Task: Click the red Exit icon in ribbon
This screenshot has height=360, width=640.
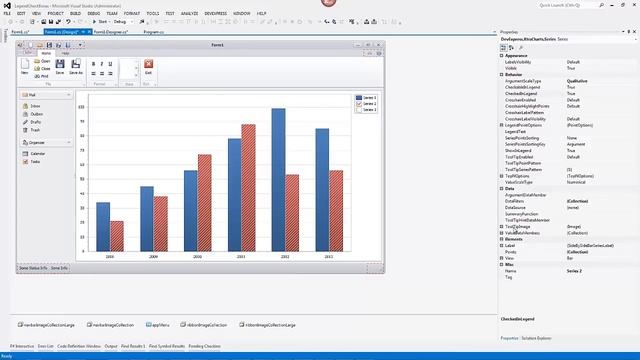Action: coord(149,64)
